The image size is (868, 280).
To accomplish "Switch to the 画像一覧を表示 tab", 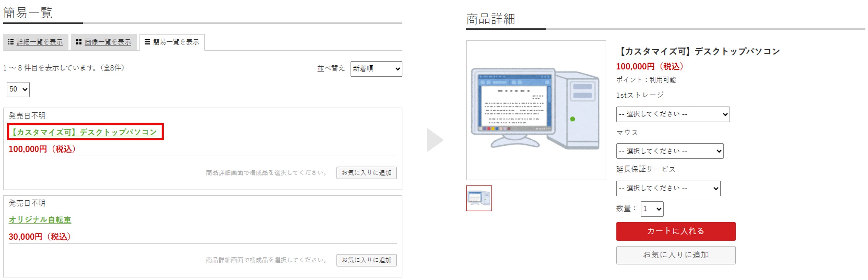I will [104, 42].
